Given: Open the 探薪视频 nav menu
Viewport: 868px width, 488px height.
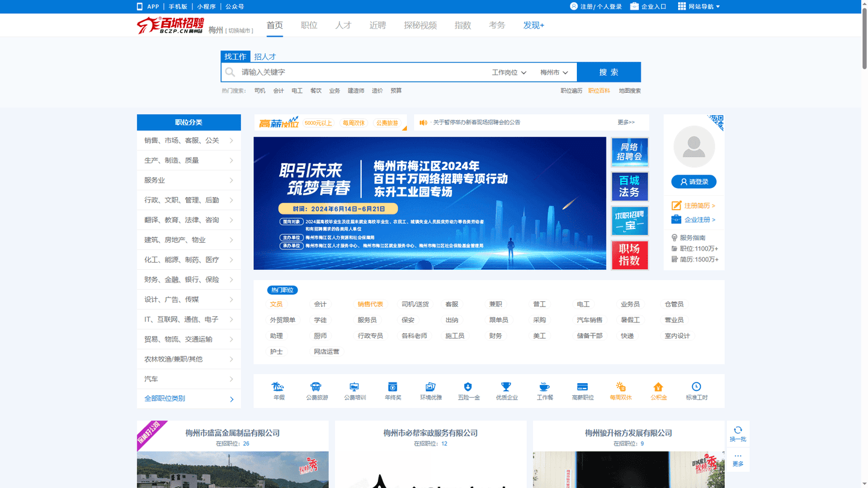Looking at the screenshot, I should coord(420,25).
